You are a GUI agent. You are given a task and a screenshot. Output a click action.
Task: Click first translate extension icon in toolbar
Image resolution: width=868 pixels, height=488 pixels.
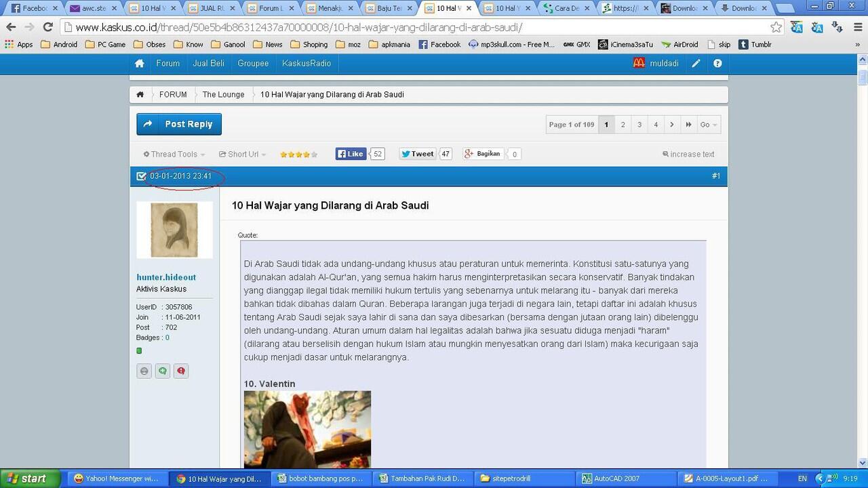point(796,27)
